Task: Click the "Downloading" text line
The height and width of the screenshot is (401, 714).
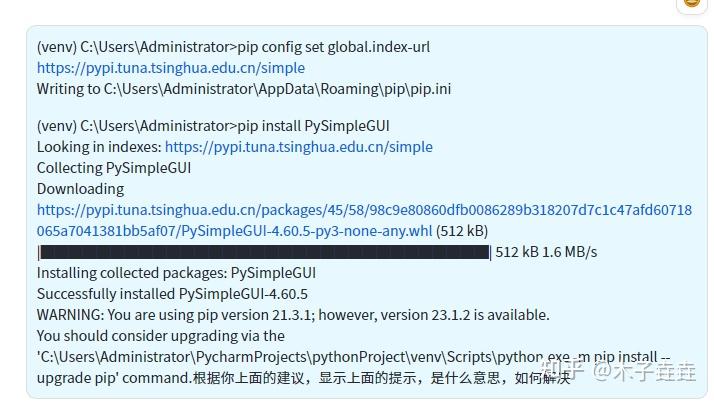Action: pos(81,189)
